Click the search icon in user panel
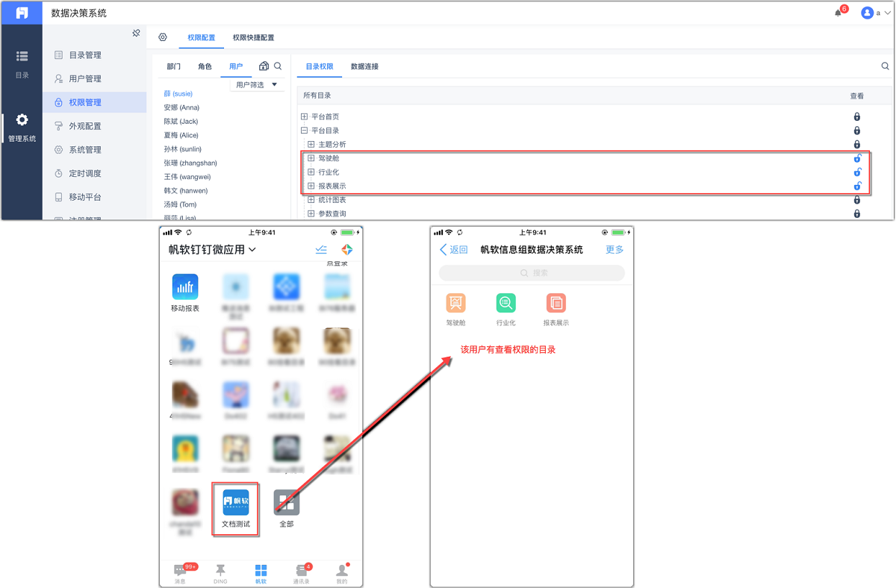 pos(278,66)
